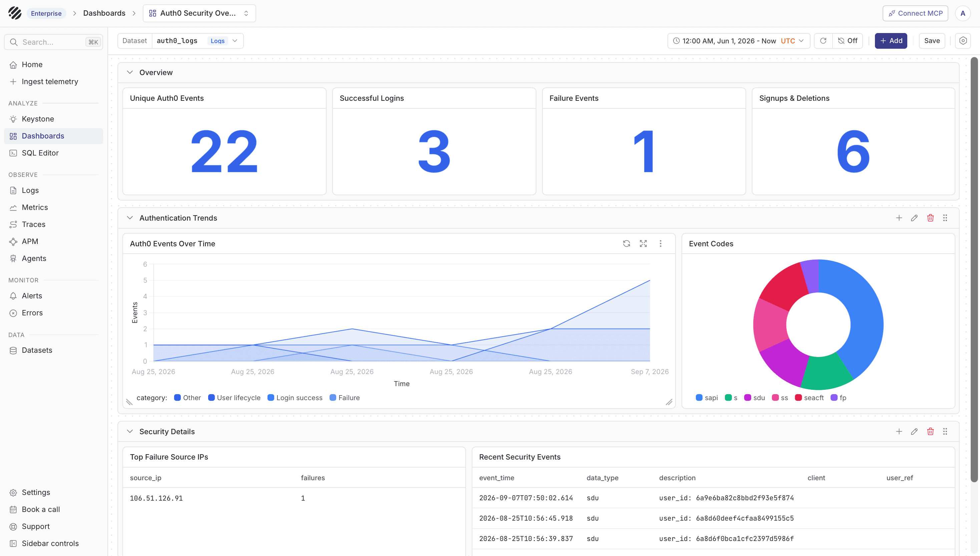The height and width of the screenshot is (556, 980).
Task: Open the Auth0 Events Over Time options menu
Action: pos(660,244)
